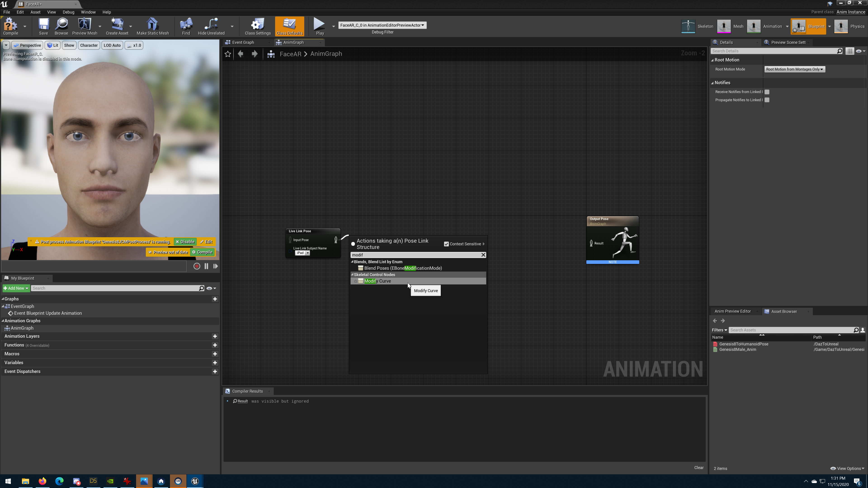This screenshot has height=488, width=868.
Task: Pause the preview playback
Action: coord(206,266)
